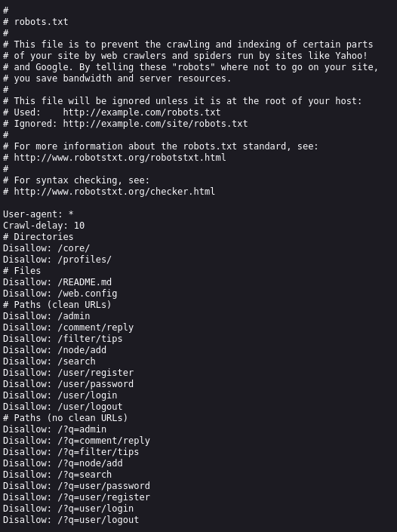Click the robotstxt.org/robotstxt.html URL
The image size is (397, 532).
click(x=120, y=158)
